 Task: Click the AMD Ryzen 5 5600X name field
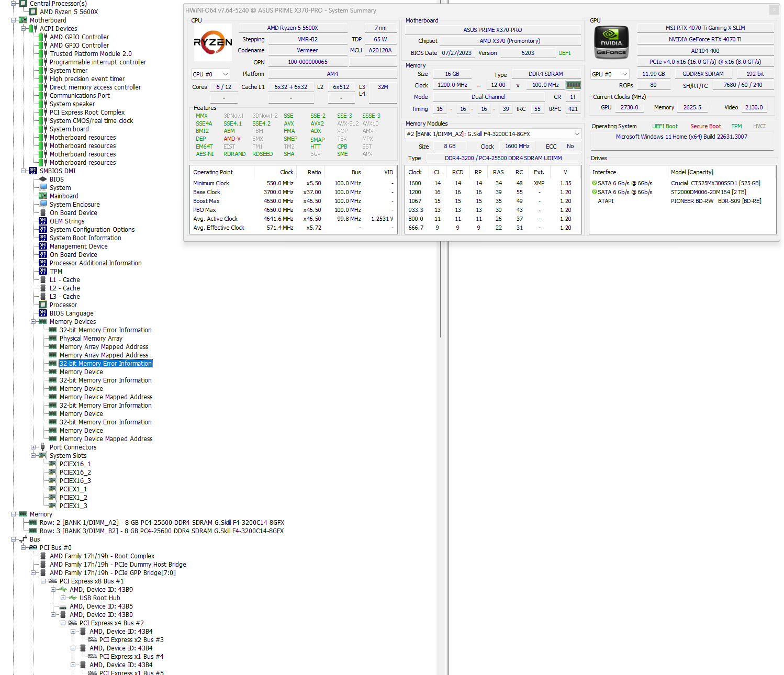(x=293, y=28)
